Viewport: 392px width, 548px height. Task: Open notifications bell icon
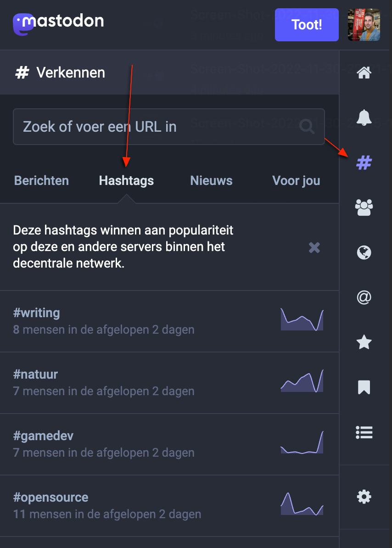tap(364, 117)
